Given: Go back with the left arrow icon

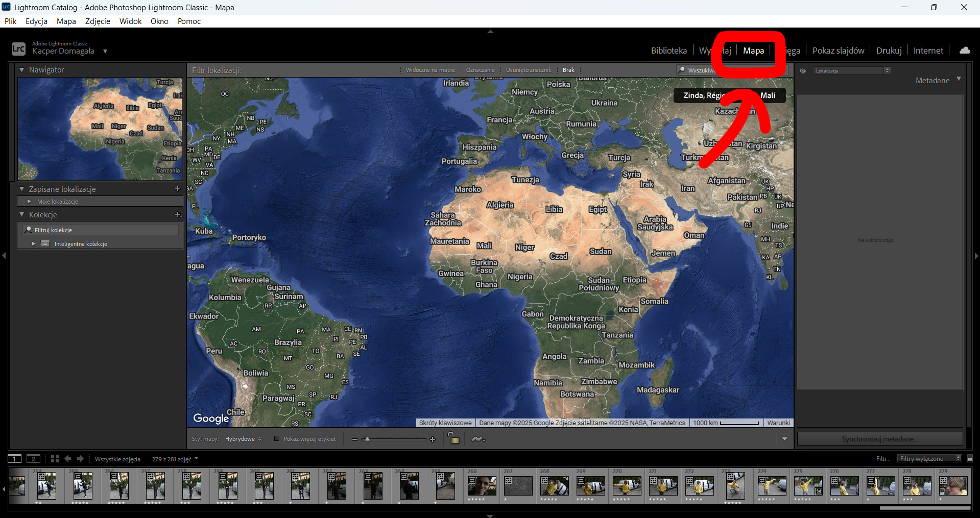Looking at the screenshot, I should [67, 459].
